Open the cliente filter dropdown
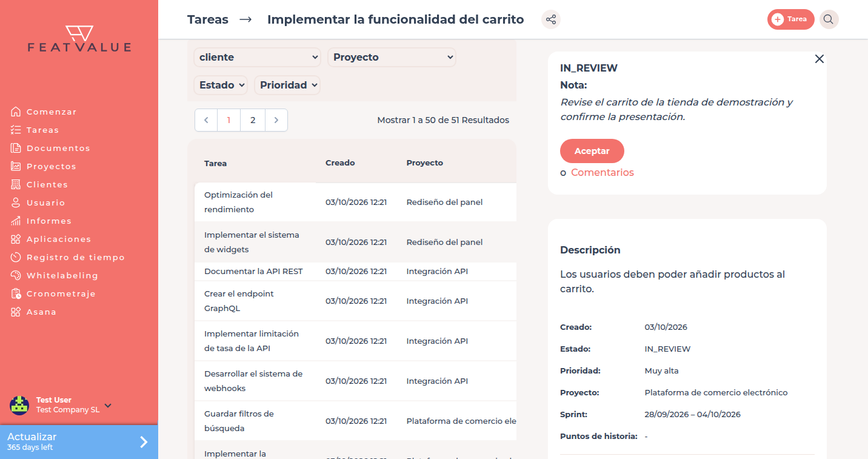This screenshot has width=868, height=459. pyautogui.click(x=257, y=57)
